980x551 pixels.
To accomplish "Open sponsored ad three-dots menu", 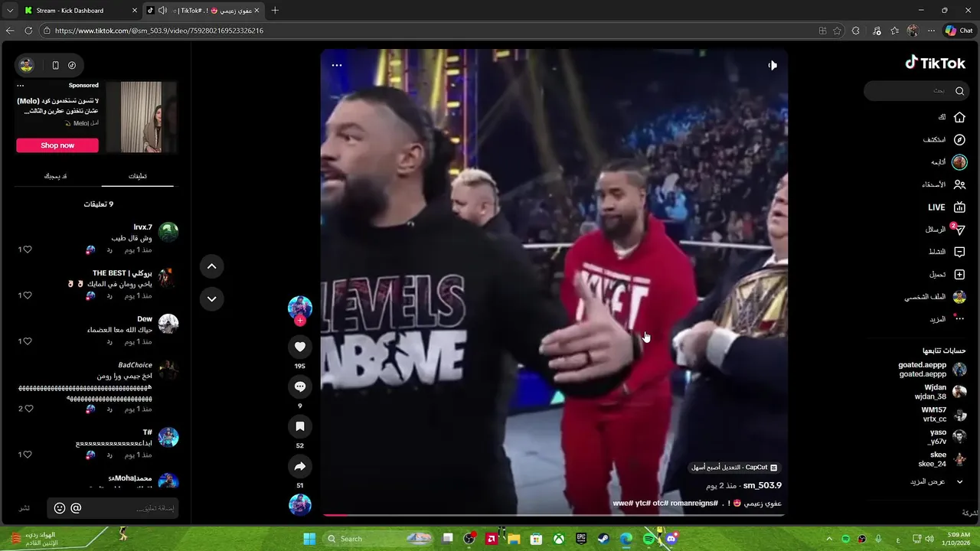I will point(21,86).
